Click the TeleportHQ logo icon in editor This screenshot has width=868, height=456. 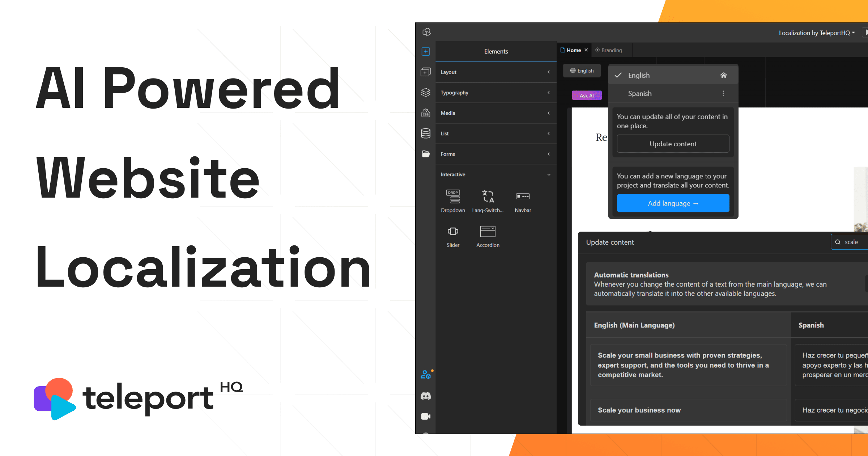426,32
